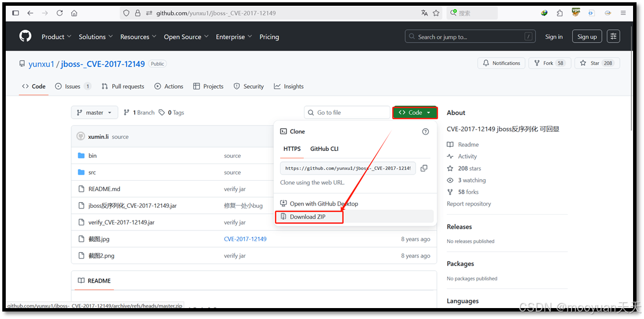Expand the Enterprise menu

(x=234, y=37)
